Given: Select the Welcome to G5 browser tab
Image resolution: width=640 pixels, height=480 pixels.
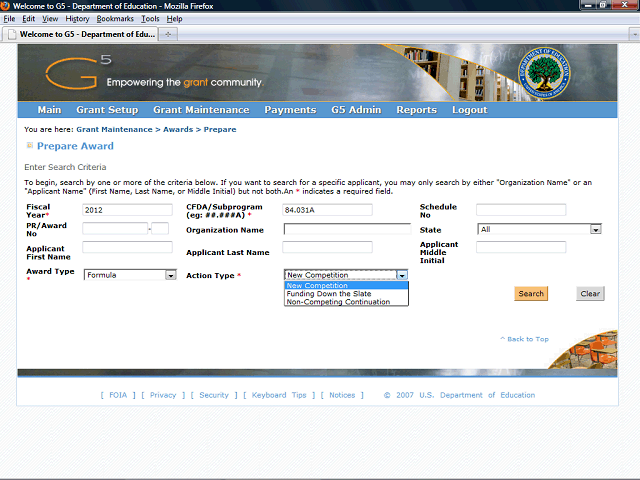Looking at the screenshot, I should 80,34.
